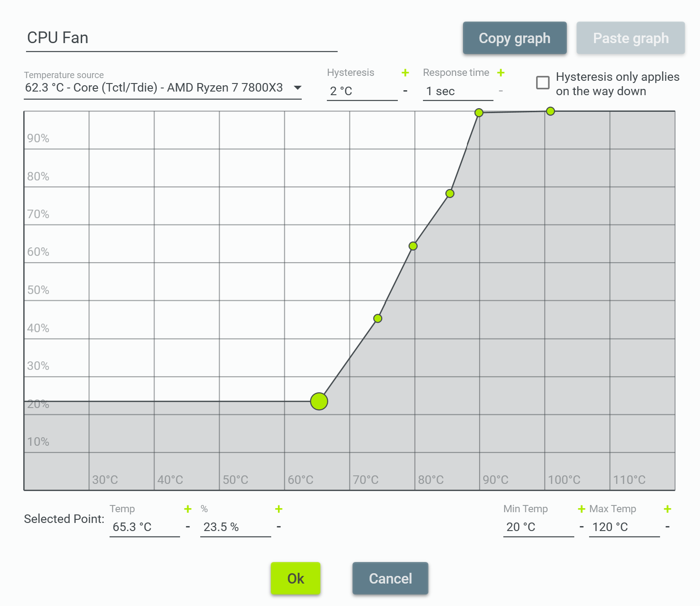Screen dimensions: 700x606
Task: Lower the selected point's Temp with minus icon
Action: tap(188, 526)
